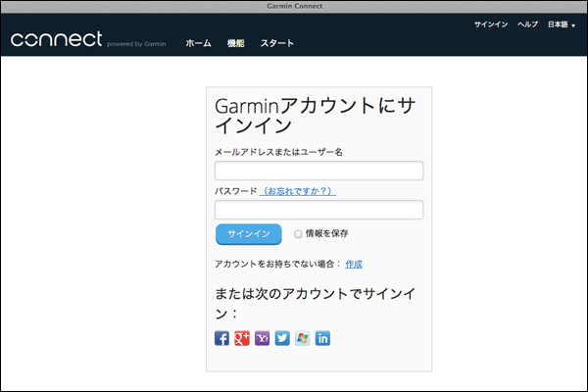588x392 pixels.
Task: Open the ホーム menu item
Action: 198,43
